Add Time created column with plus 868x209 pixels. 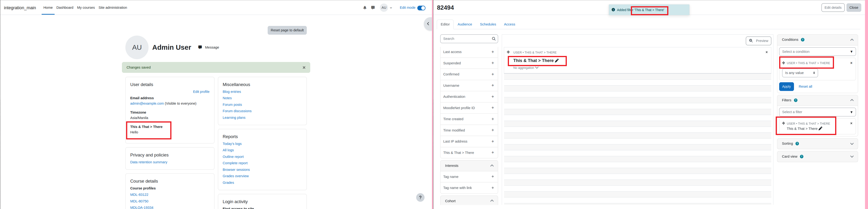point(493,119)
